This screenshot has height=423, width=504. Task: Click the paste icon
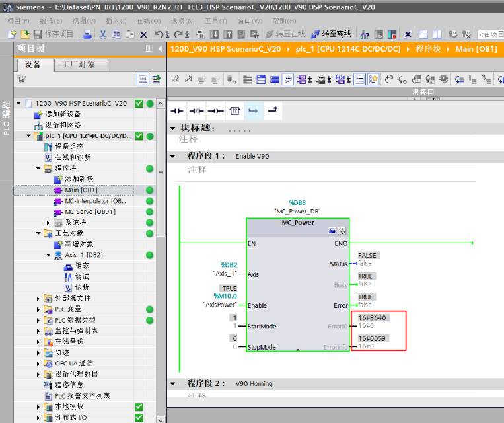point(130,34)
